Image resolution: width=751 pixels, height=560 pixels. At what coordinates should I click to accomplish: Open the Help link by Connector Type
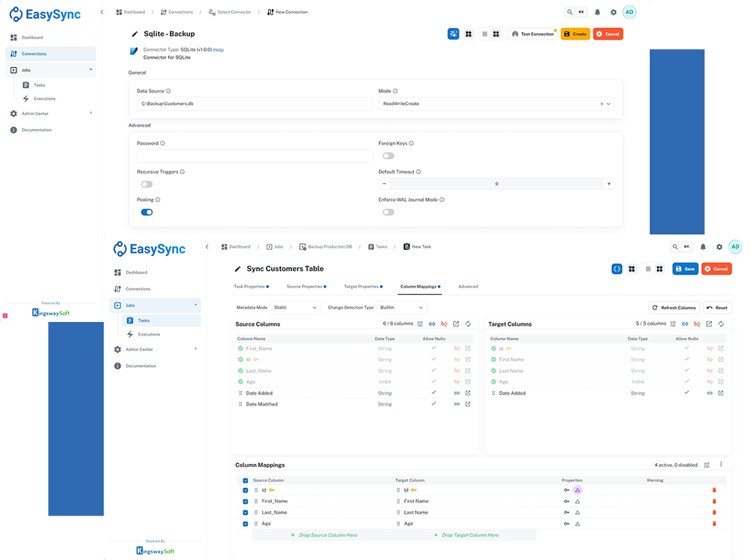coord(219,50)
